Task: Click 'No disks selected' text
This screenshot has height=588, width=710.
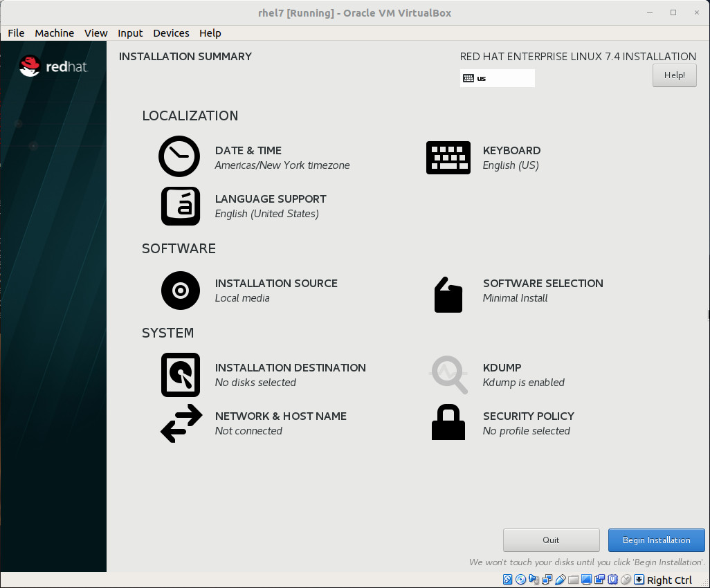Action: 255,383
